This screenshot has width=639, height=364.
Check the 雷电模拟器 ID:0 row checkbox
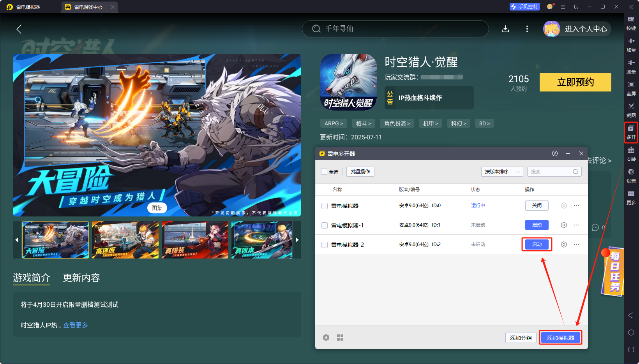coord(324,206)
